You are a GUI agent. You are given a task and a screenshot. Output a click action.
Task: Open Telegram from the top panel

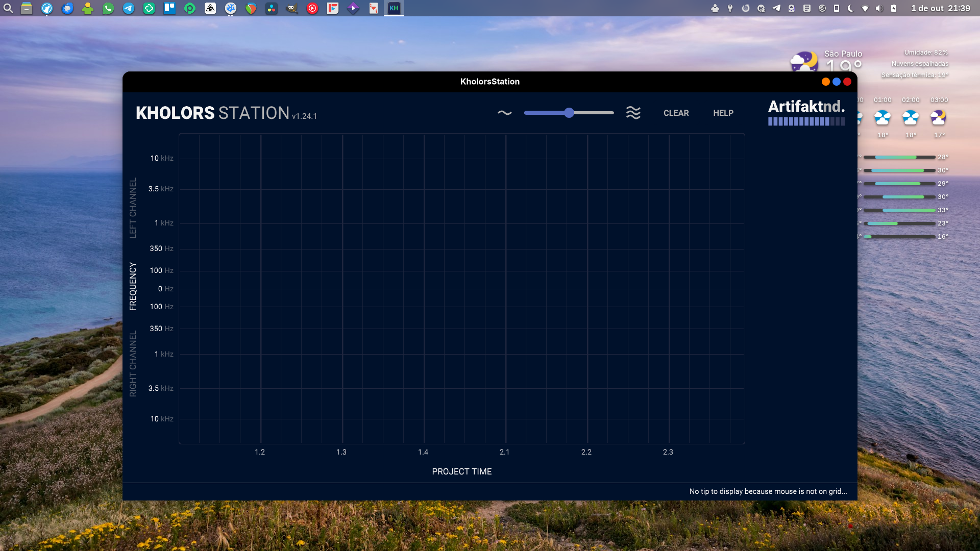point(129,8)
